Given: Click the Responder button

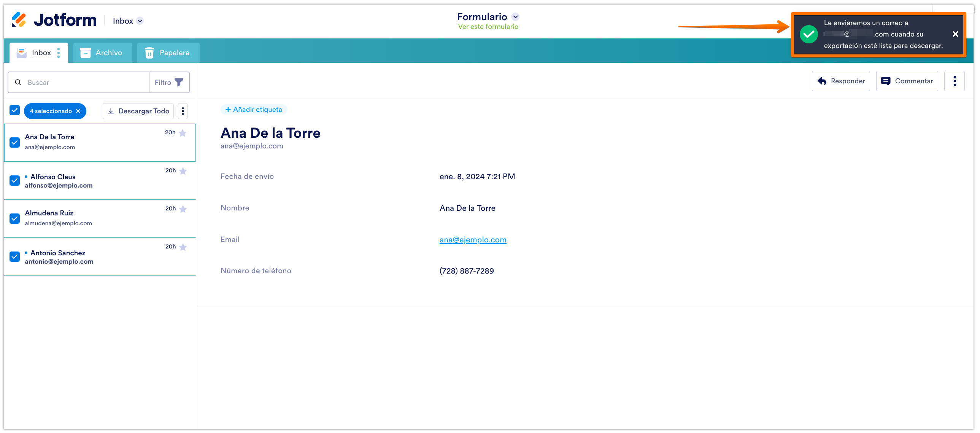Looking at the screenshot, I should point(841,81).
